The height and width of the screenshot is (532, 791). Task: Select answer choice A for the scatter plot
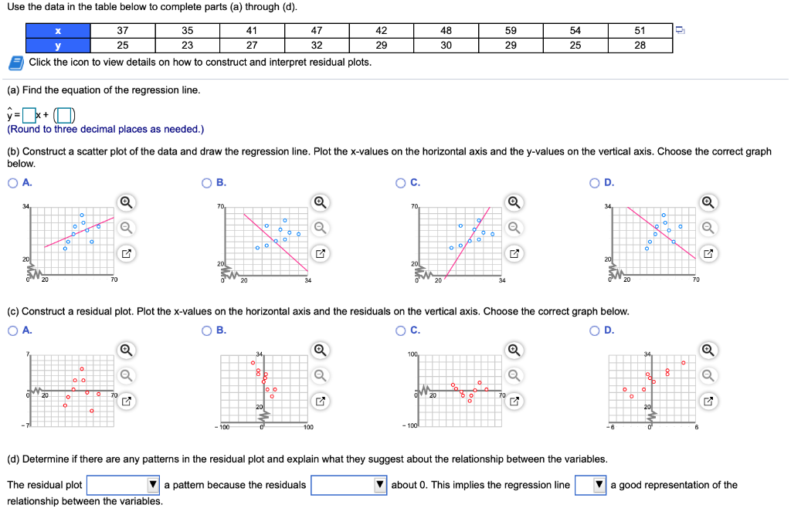[12, 182]
